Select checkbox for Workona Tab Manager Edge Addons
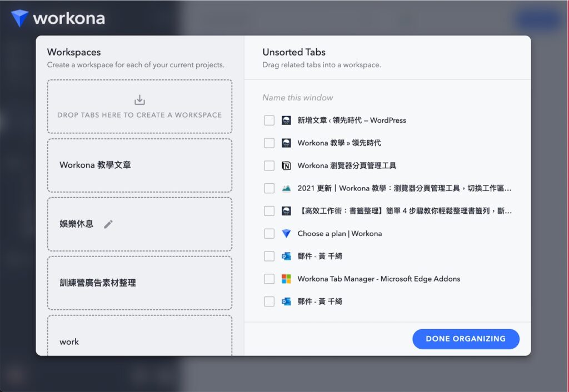This screenshot has width=569, height=392. coord(269,279)
